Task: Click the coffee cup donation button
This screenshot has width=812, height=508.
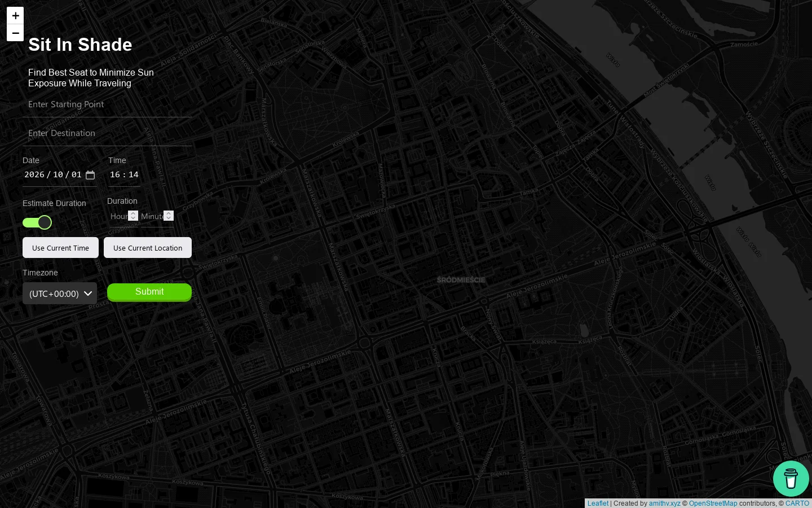Action: tap(791, 479)
